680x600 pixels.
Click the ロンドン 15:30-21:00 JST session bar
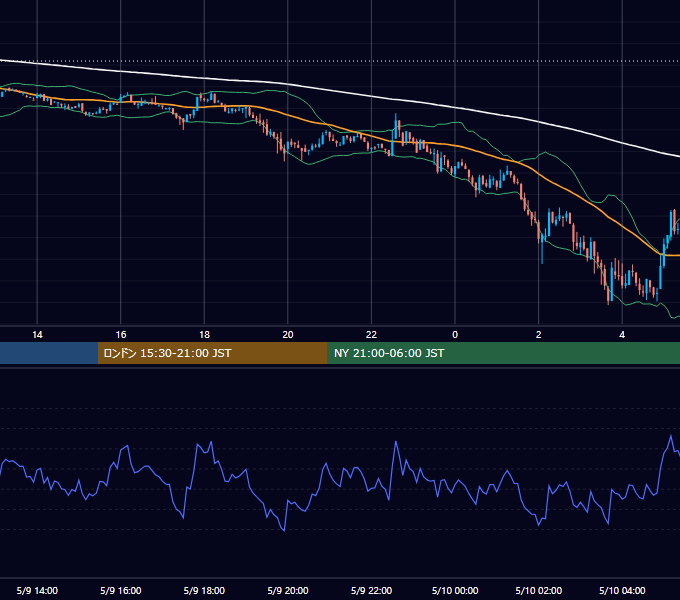coord(212,353)
